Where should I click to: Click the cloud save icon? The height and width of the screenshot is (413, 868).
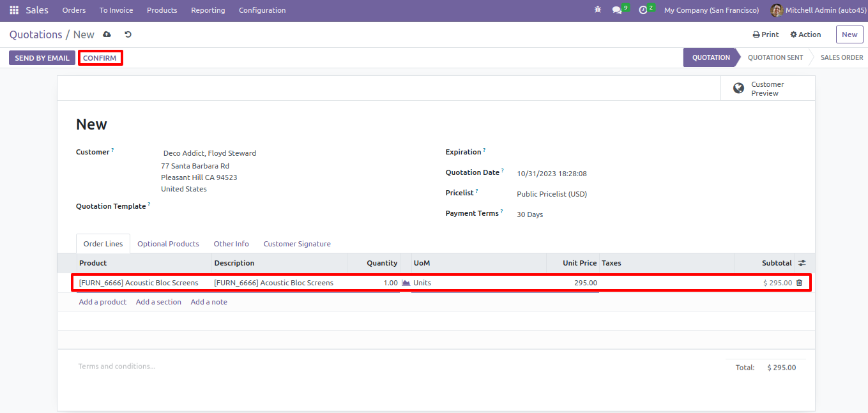click(107, 34)
